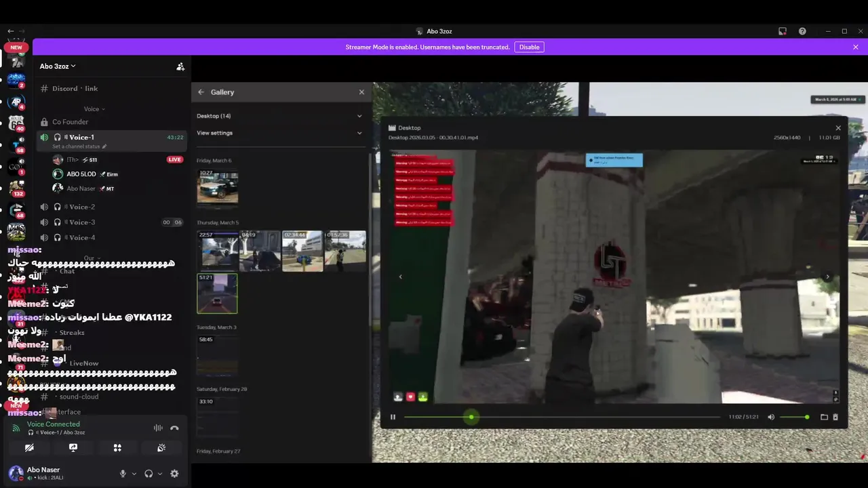Viewport: 868px width, 488px height.
Task: Open the 04:19 recording thumbnail
Action: click(x=260, y=251)
